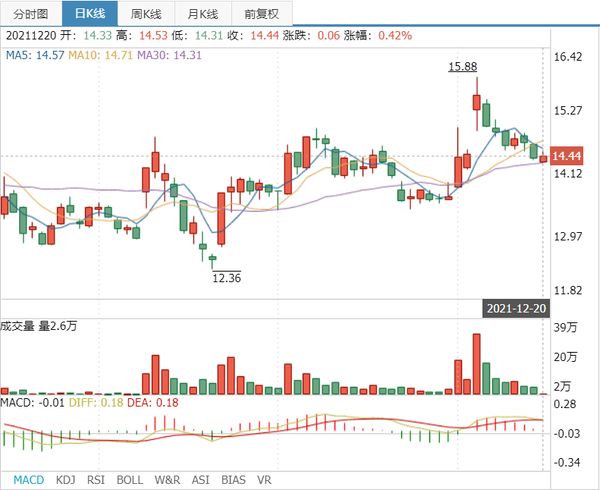This screenshot has height=490, width=600.
Task: Click the 12.36 low price marker
Action: point(227,277)
